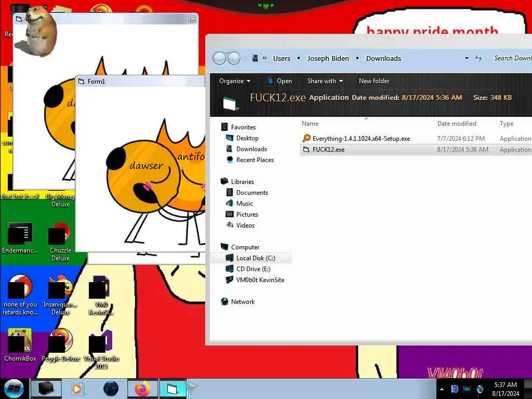The width and height of the screenshot is (532, 399).
Task: Open the Videos library
Action: click(x=245, y=225)
